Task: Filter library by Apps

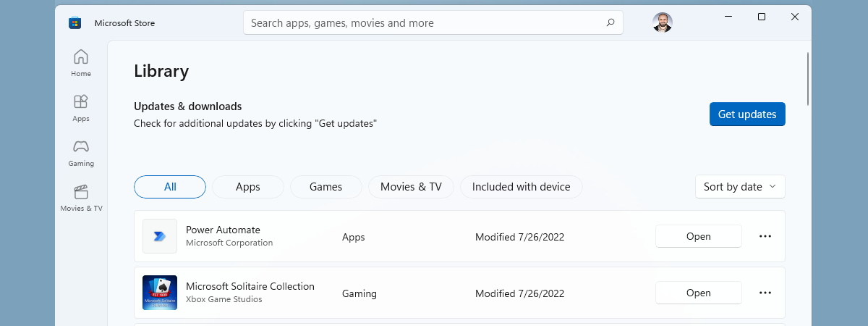Action: tap(247, 187)
